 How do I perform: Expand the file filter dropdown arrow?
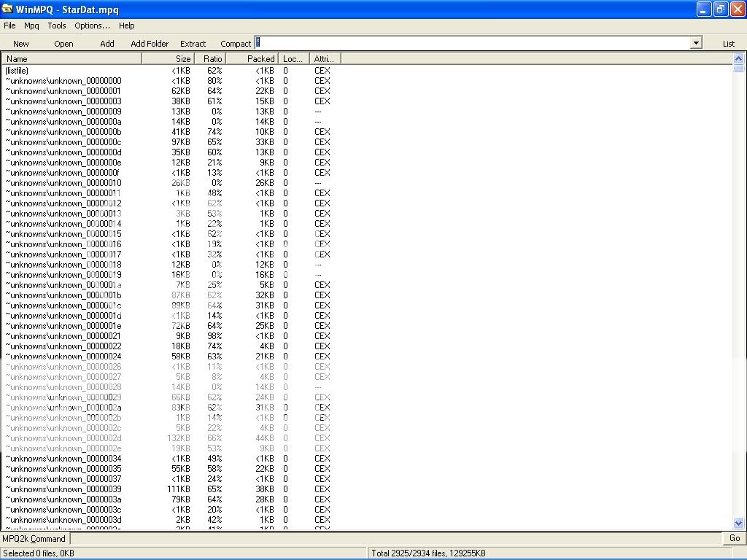pyautogui.click(x=696, y=43)
